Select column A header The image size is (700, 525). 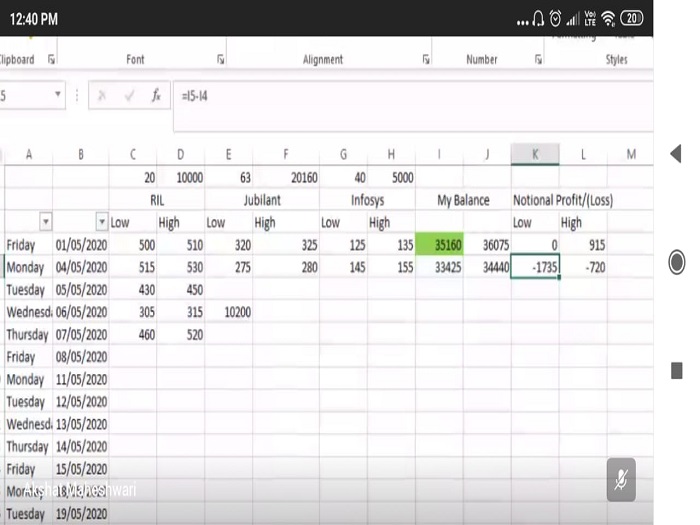(29, 154)
